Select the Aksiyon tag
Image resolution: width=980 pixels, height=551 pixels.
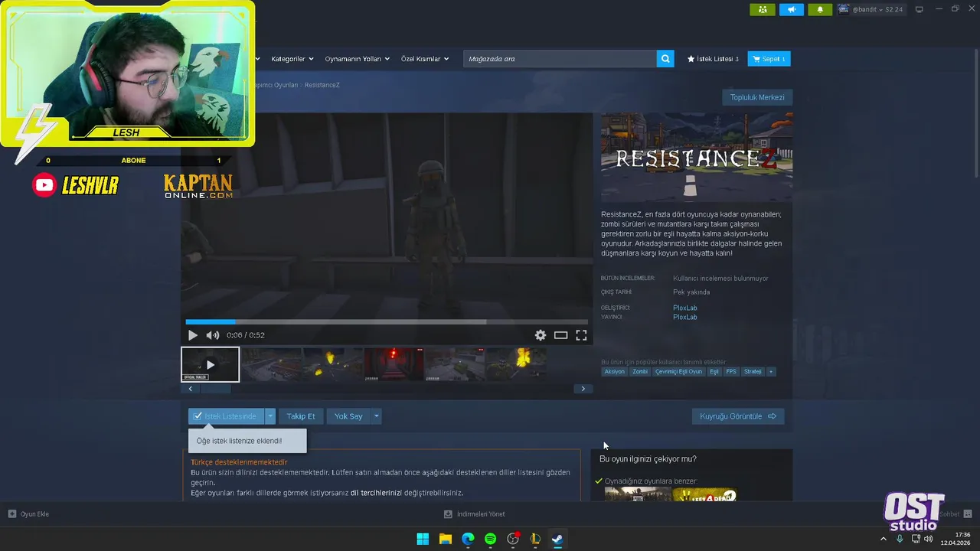click(614, 372)
